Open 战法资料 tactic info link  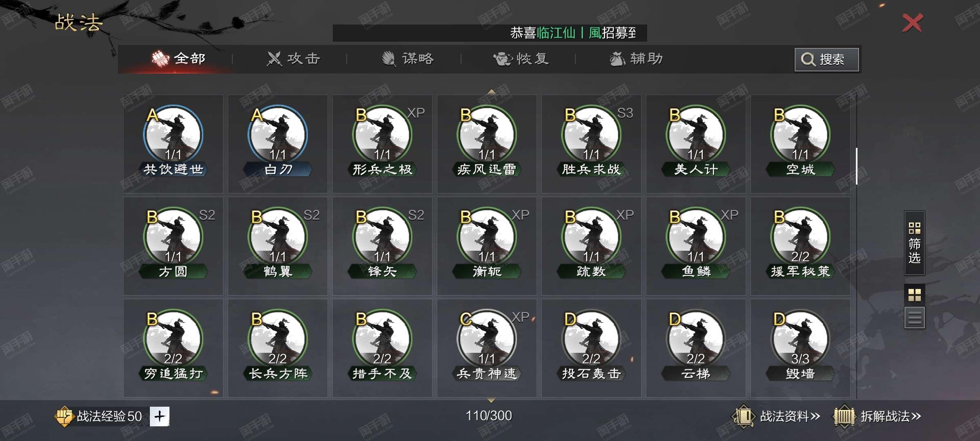(x=776, y=416)
